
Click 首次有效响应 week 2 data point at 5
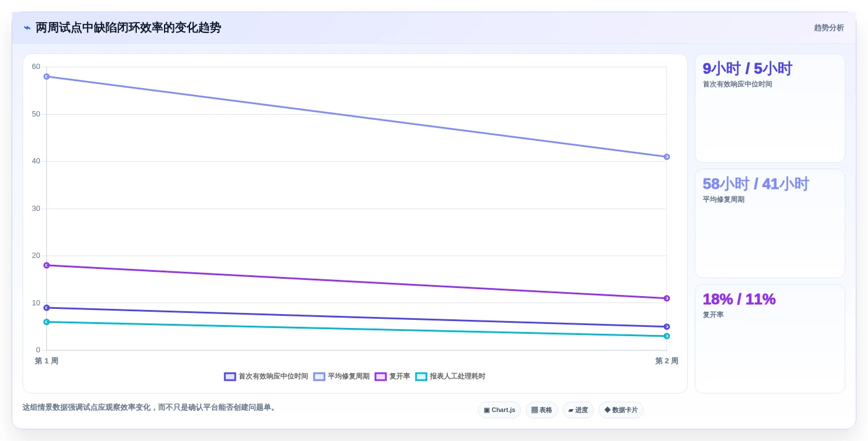pyautogui.click(x=666, y=327)
